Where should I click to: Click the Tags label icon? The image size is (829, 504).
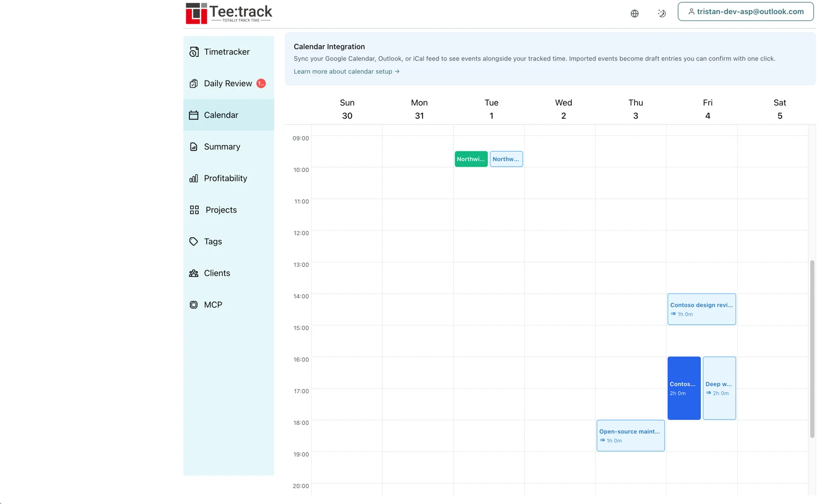point(194,241)
